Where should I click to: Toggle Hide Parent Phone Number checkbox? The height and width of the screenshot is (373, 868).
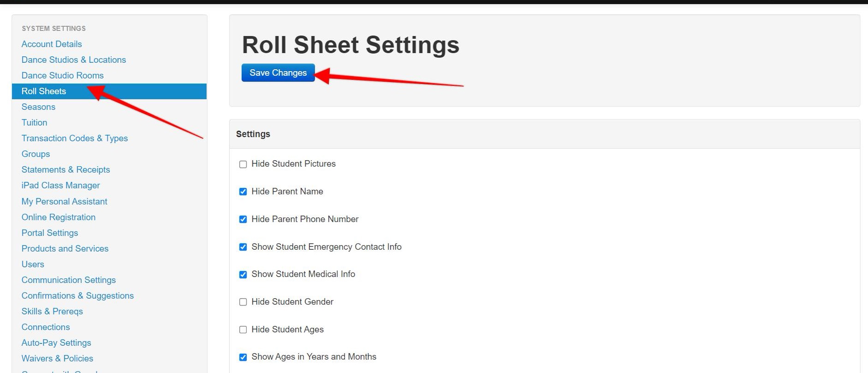(x=243, y=219)
